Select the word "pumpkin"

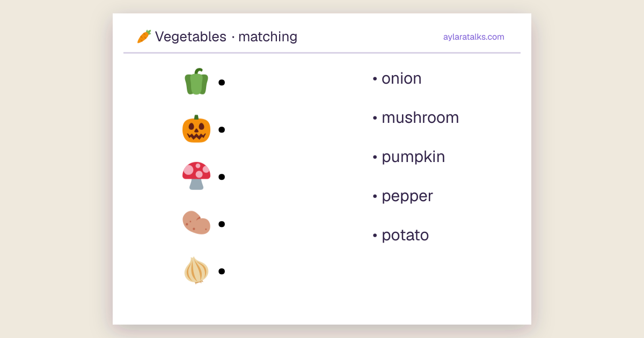tap(413, 157)
